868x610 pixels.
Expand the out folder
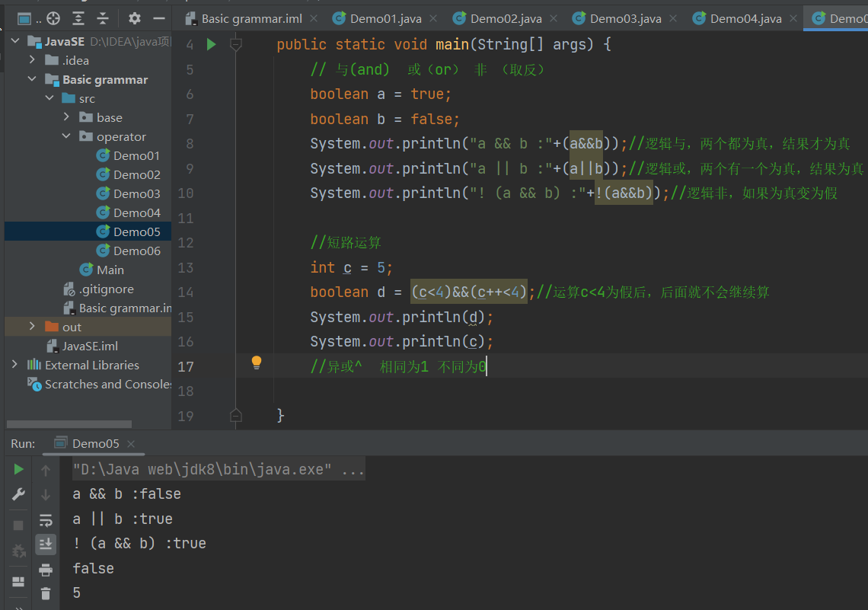pyautogui.click(x=32, y=327)
